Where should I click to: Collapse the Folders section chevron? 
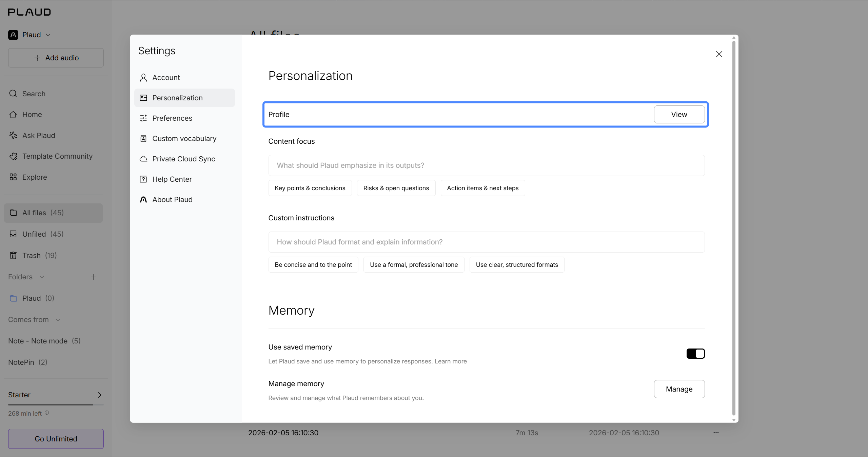(42, 277)
